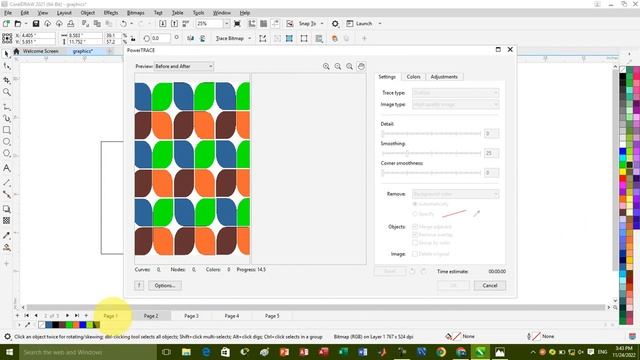Click the Options... button
This screenshot has height=360, width=640.
(x=165, y=285)
